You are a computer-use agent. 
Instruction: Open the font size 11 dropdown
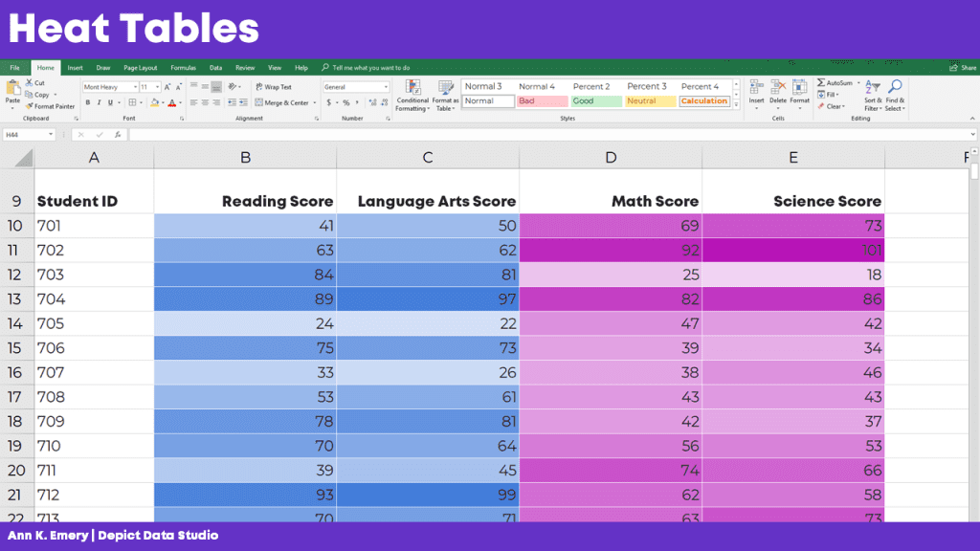point(157,87)
